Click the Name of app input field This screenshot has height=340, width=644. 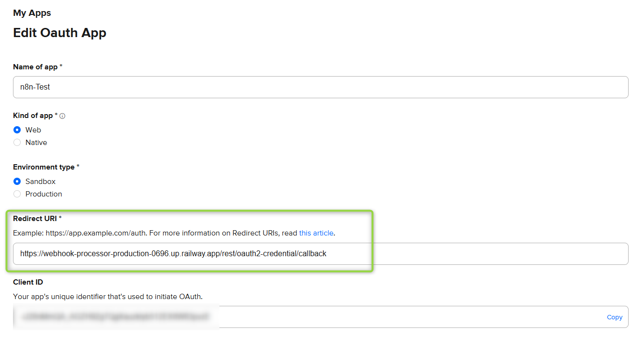point(321,87)
